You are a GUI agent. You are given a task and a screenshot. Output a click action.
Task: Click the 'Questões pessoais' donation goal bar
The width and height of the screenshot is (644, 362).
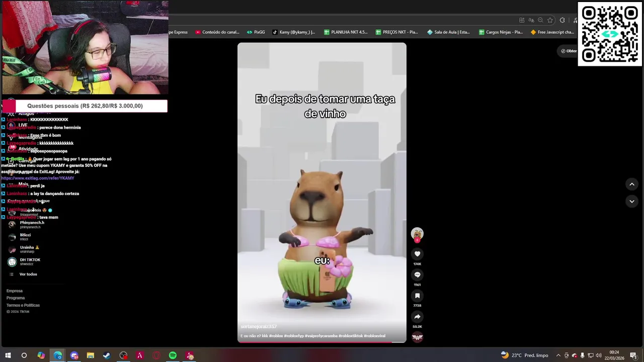[x=85, y=106]
